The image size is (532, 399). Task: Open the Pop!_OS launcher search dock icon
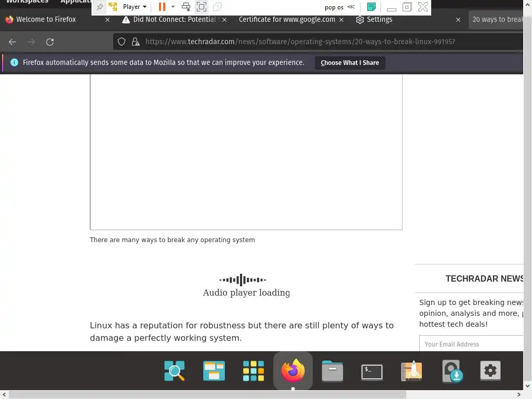click(x=175, y=371)
